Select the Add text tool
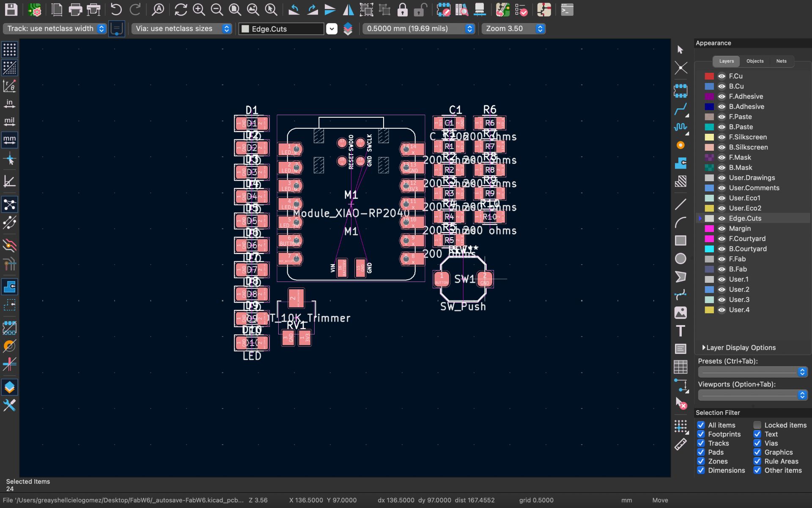Screen dimensions: 812x508 point(680,331)
